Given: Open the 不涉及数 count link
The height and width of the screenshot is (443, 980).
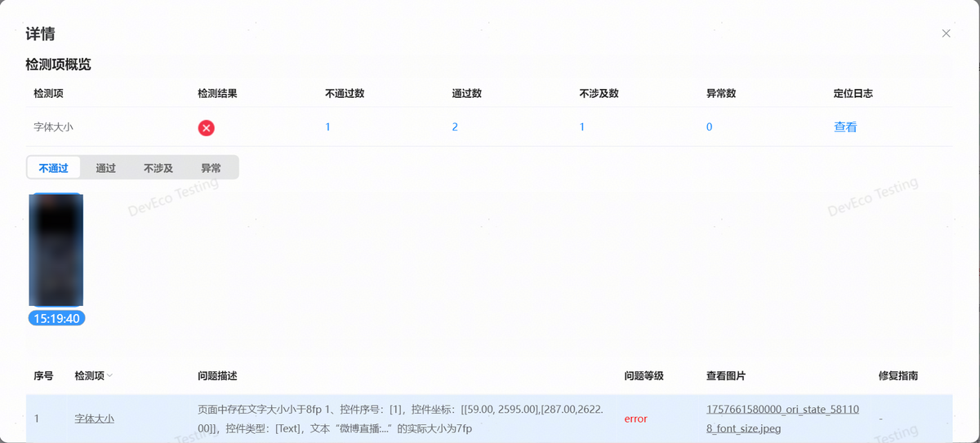Looking at the screenshot, I should click(581, 127).
